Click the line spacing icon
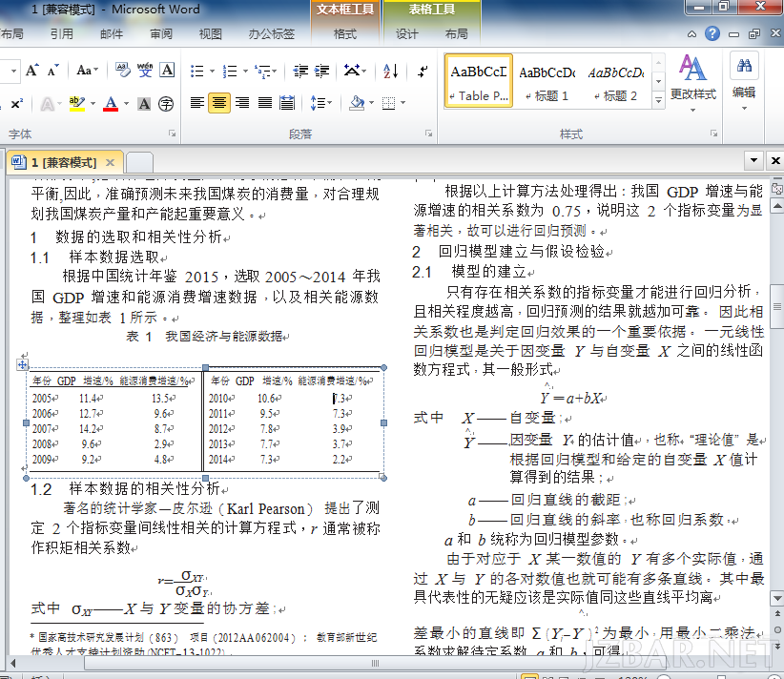Screen dimensions: 784x679 [x=317, y=103]
